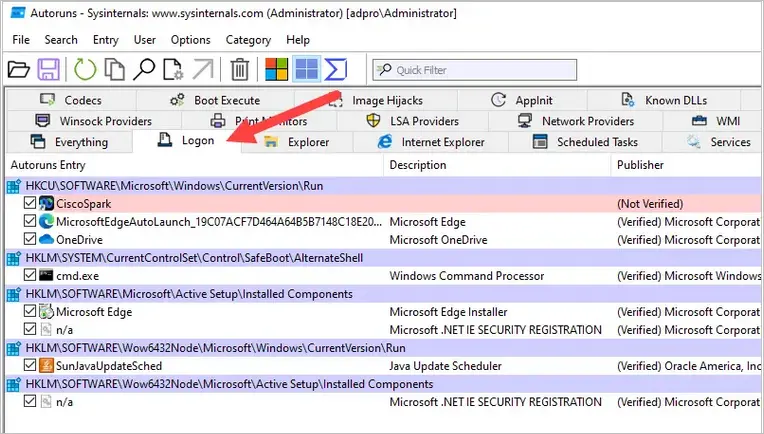Click the Copy toolbar icon
The image size is (764, 434).
pyautogui.click(x=115, y=70)
